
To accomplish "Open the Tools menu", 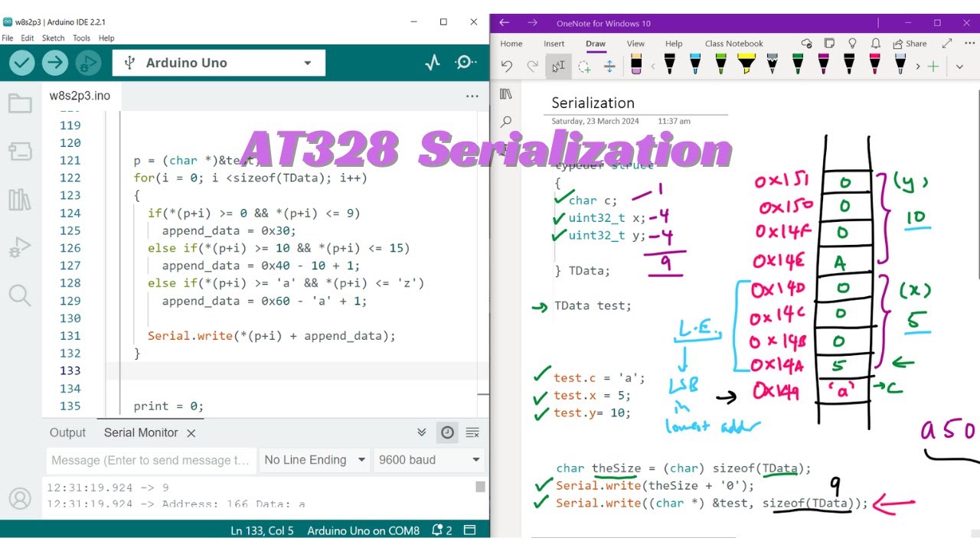I will point(82,37).
